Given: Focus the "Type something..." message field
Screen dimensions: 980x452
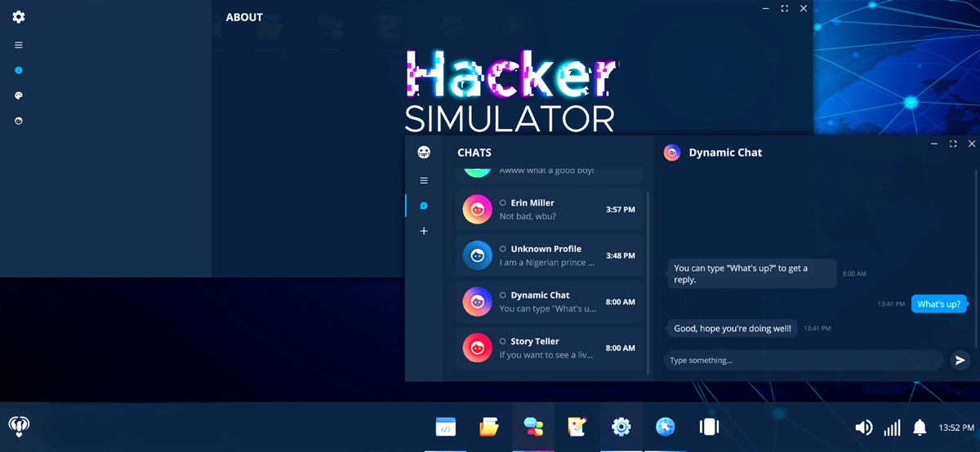Looking at the screenshot, I should pos(803,361).
